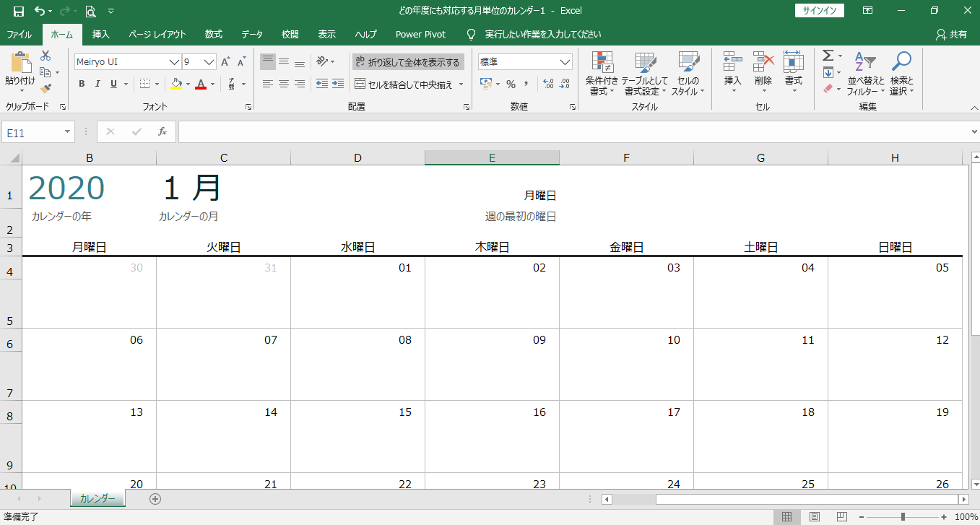
Task: Align cell text to the left
Action: pos(268,84)
